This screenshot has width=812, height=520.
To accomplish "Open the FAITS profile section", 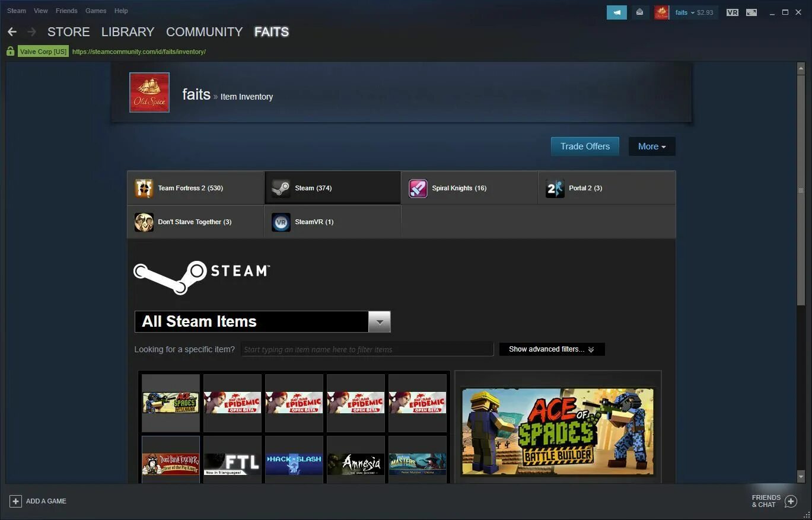I will pyautogui.click(x=272, y=32).
